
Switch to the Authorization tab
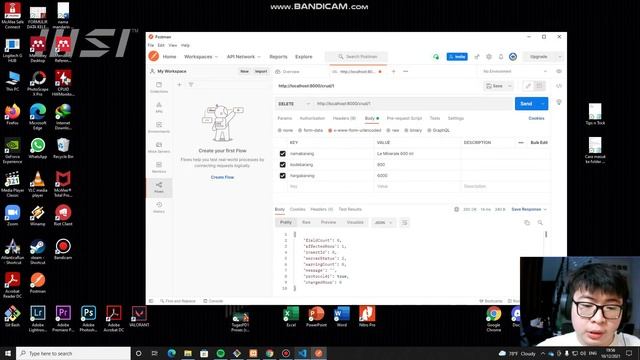[312, 118]
